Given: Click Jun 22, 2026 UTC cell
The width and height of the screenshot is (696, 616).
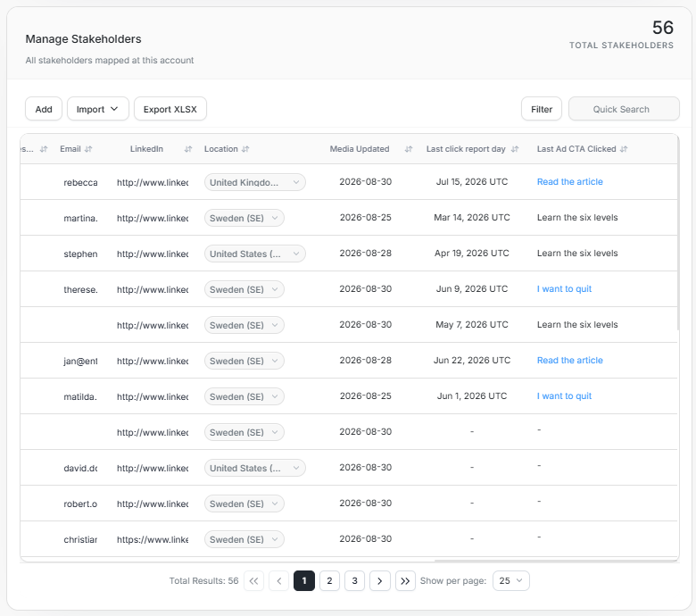Looking at the screenshot, I should (x=472, y=360).
